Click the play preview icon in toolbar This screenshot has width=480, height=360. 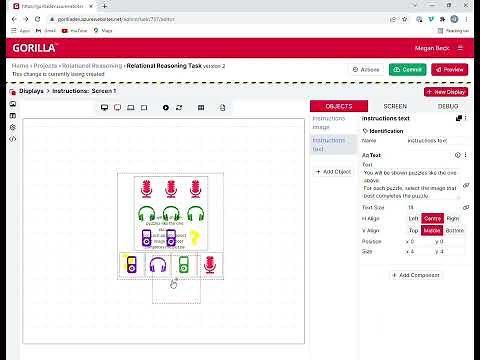click(x=166, y=108)
